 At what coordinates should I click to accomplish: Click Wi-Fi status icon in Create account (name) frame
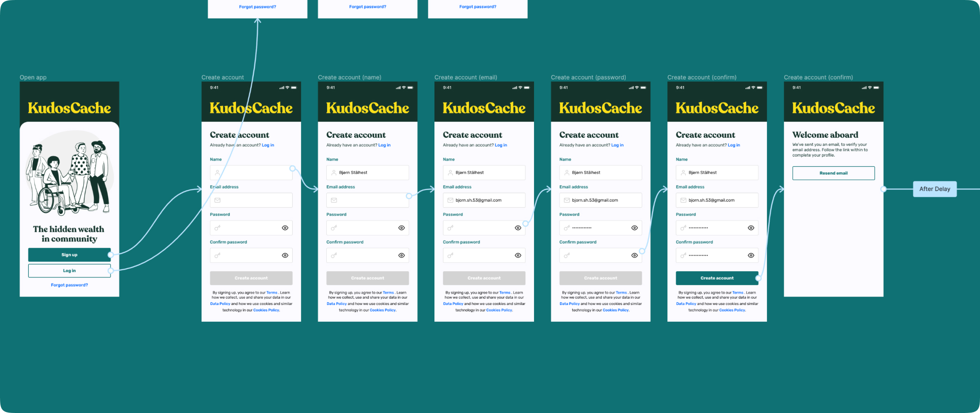[x=404, y=88]
